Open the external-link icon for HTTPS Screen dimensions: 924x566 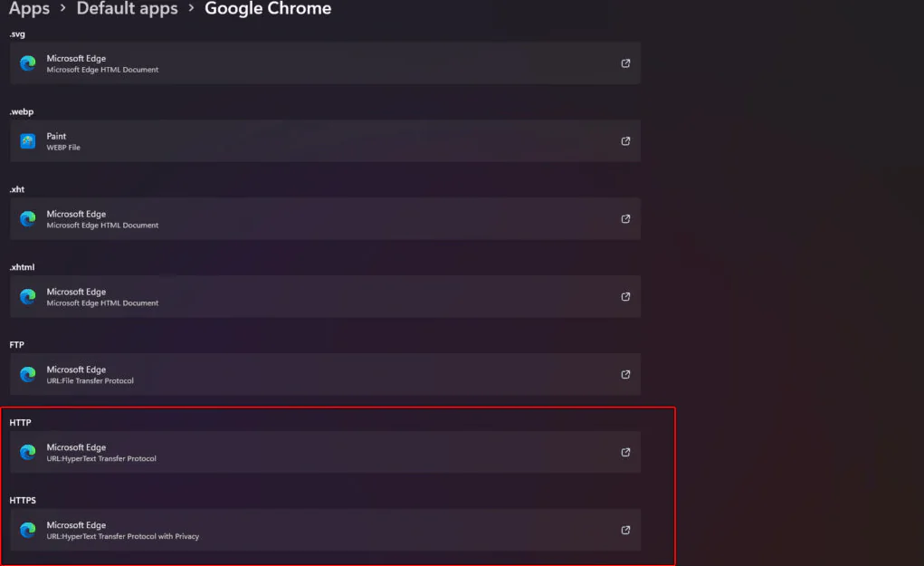click(x=625, y=531)
